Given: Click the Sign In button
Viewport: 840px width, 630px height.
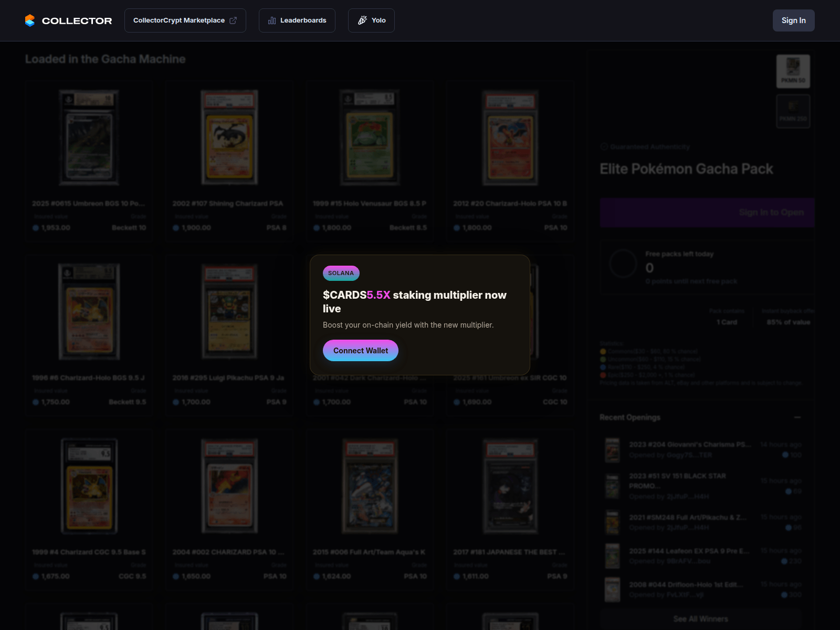Looking at the screenshot, I should 793,20.
